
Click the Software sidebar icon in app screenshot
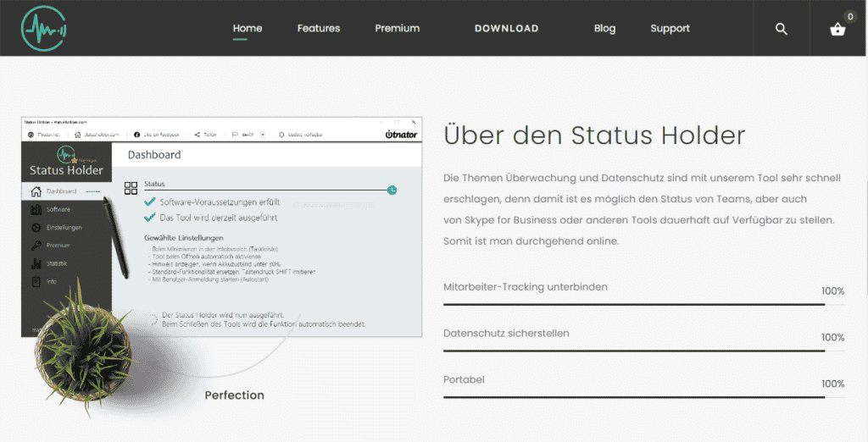[36, 209]
